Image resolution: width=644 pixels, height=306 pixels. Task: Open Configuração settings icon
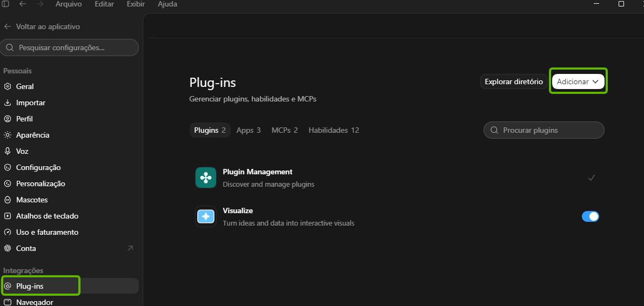8,167
